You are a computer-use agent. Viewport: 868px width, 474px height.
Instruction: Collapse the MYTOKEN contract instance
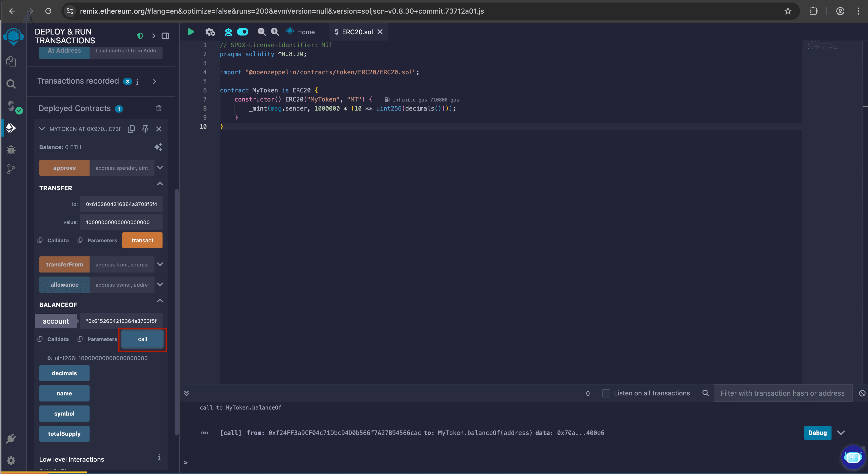[42, 129]
